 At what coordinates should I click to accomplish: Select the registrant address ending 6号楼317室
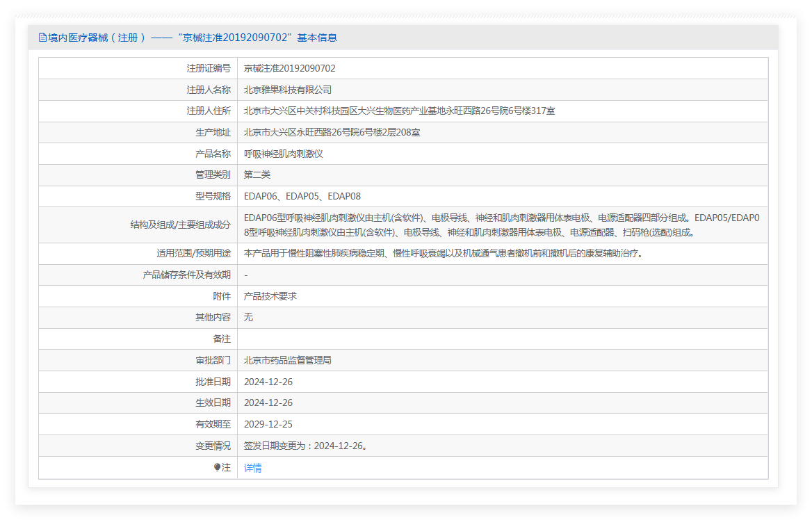[x=399, y=111]
